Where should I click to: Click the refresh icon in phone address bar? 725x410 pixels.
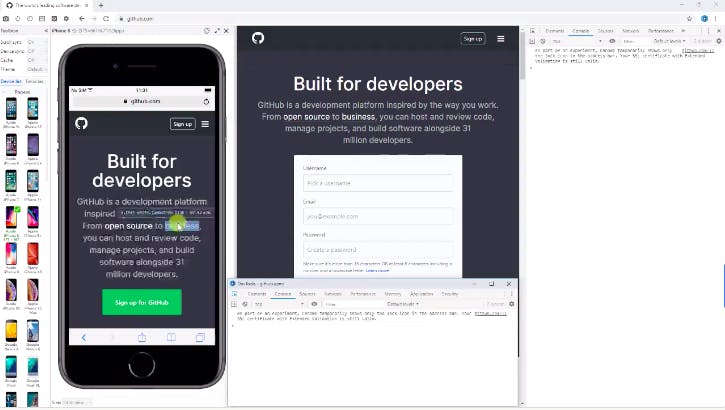(x=206, y=101)
